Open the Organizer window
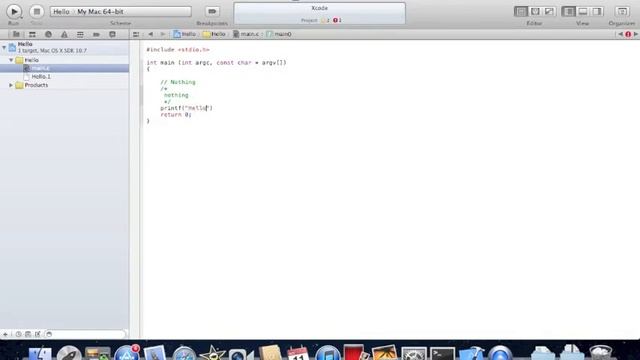This screenshot has width=640, height=360. coord(622,11)
